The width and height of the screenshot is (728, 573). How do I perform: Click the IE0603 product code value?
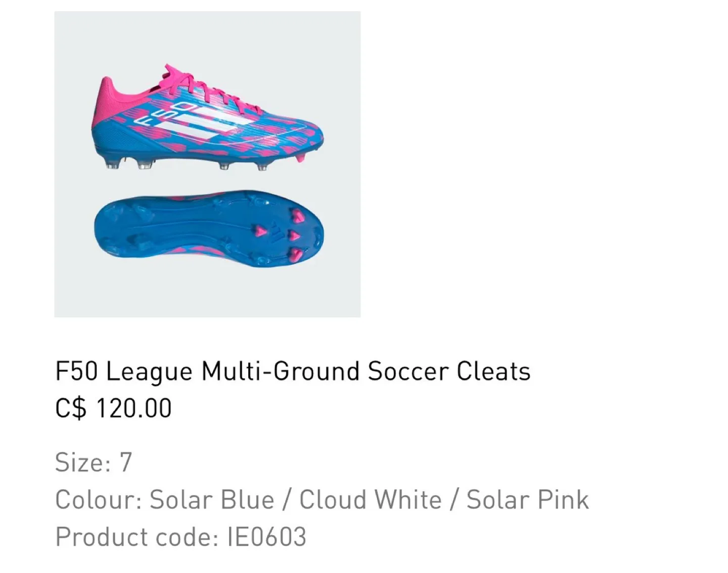pos(267,537)
